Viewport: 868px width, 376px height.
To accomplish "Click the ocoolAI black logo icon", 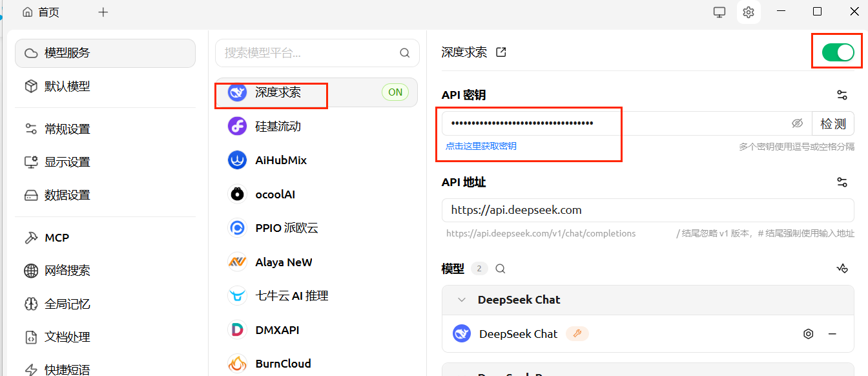I will click(237, 194).
